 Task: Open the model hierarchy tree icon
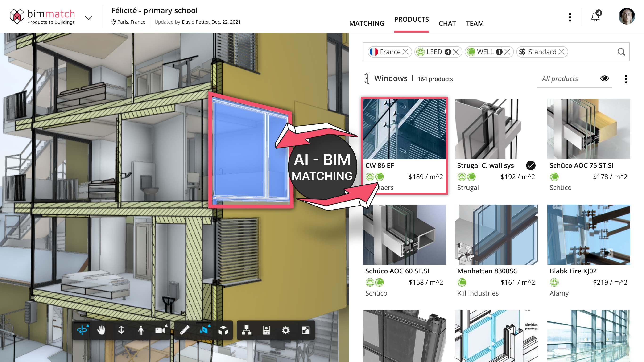point(247,330)
